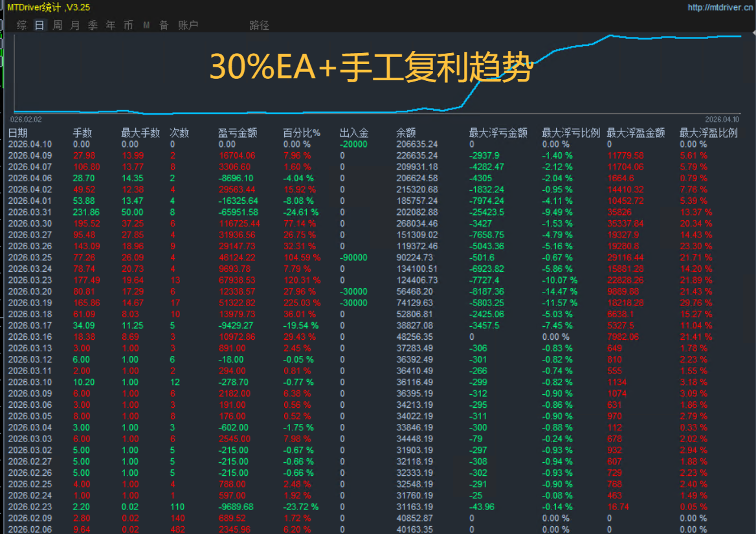Image resolution: width=756 pixels, height=534 pixels.
Task: Click the -20000 deposit value for 2026.04.10
Action: point(352,144)
